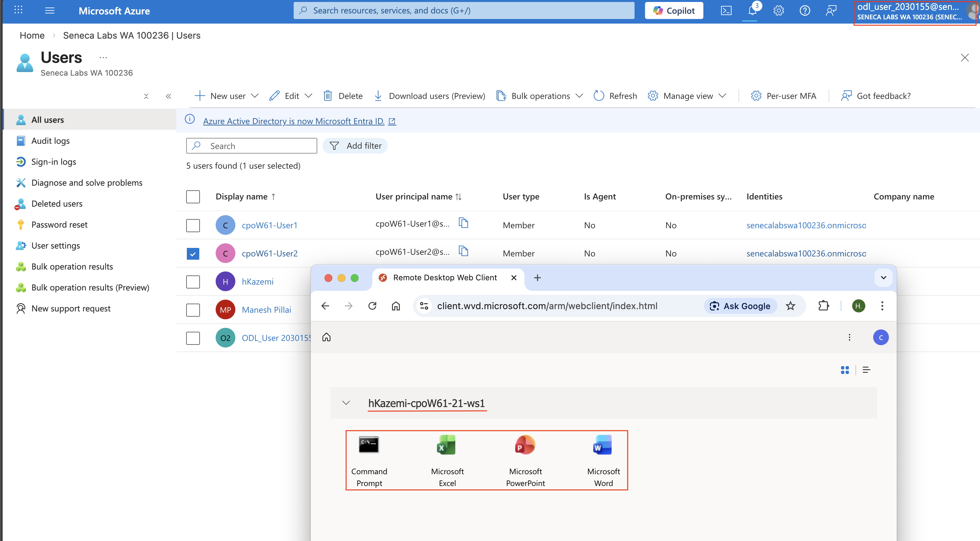980x541 pixels.
Task: Open the Azure app launcher grid
Action: (18, 10)
